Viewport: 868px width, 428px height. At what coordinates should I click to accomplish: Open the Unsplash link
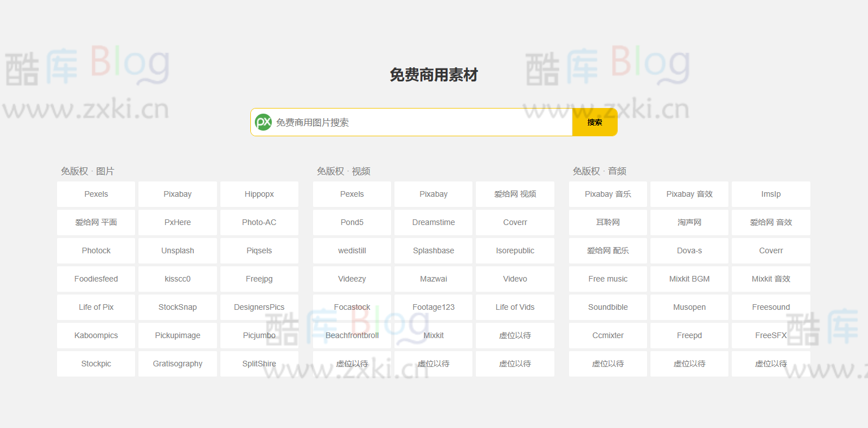coord(177,250)
